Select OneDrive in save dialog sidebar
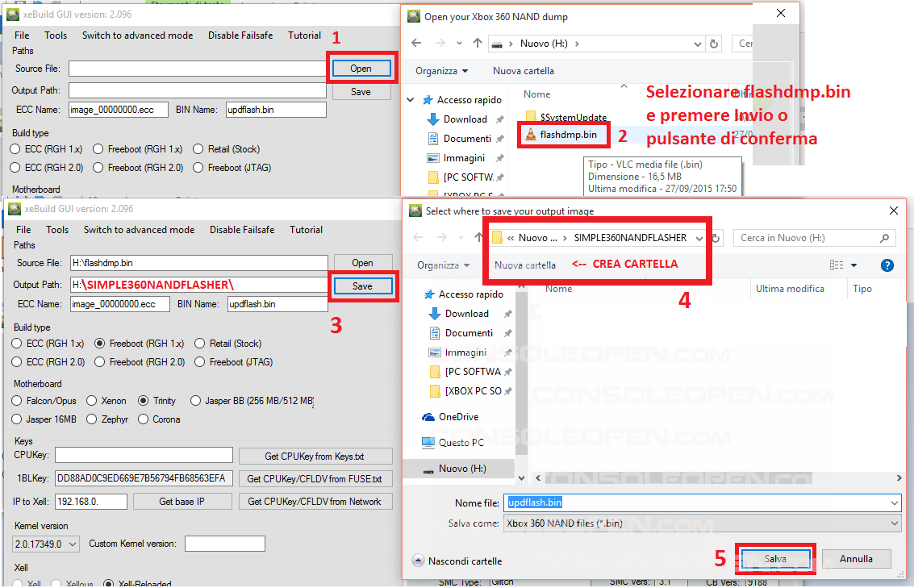 tap(458, 417)
